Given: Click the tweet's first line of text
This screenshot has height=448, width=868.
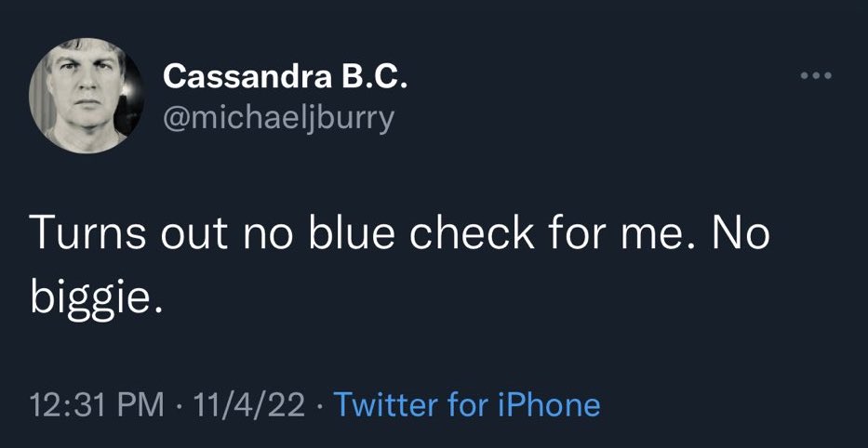Looking at the screenshot, I should tap(401, 237).
